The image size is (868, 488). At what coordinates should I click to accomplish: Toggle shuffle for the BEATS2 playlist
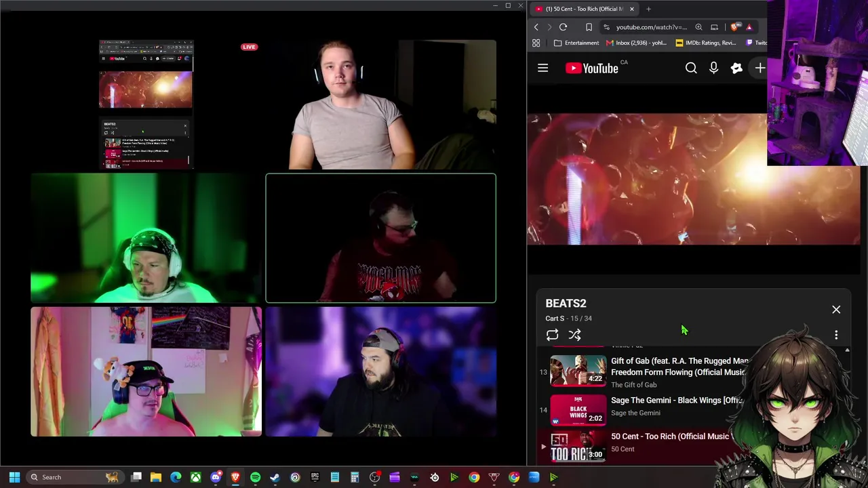point(574,335)
